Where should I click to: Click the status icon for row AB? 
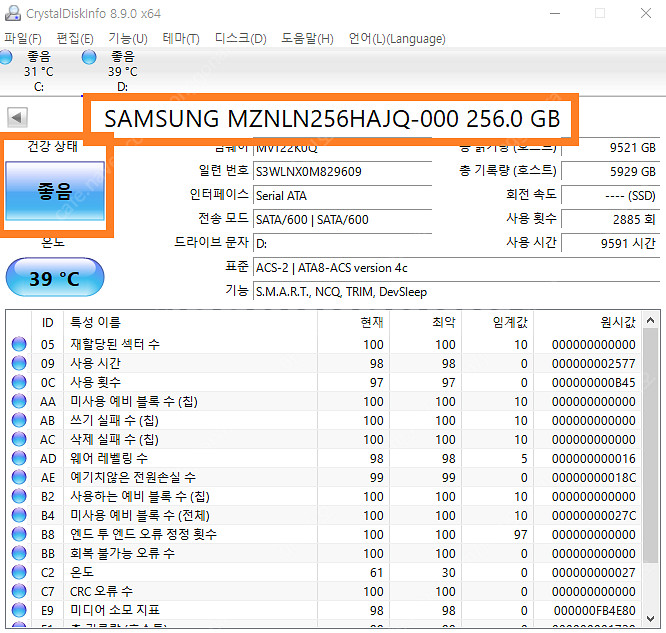tap(19, 420)
